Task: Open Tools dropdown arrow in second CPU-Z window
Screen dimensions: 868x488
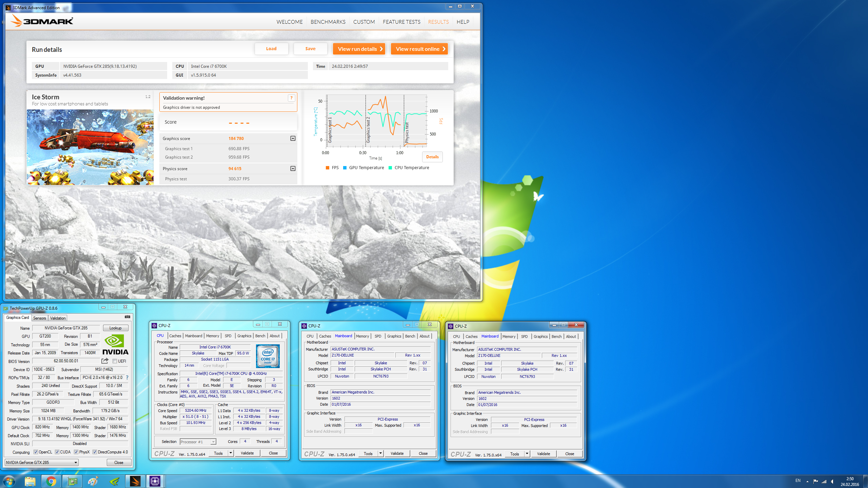Action: click(x=380, y=454)
